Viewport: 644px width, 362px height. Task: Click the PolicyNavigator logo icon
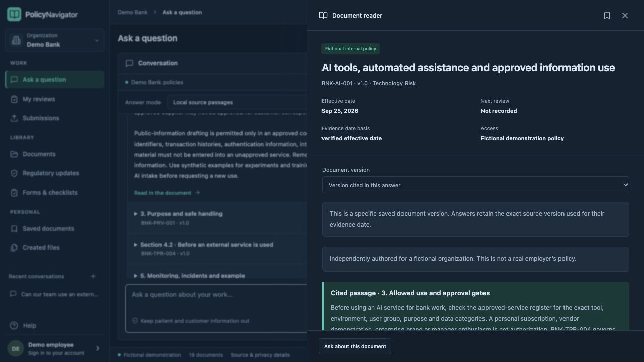point(14,14)
